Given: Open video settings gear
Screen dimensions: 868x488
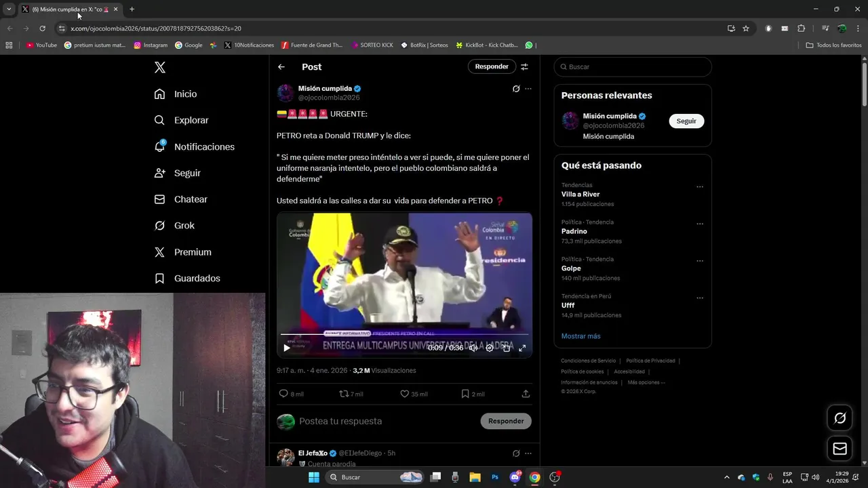Looking at the screenshot, I should 490,348.
